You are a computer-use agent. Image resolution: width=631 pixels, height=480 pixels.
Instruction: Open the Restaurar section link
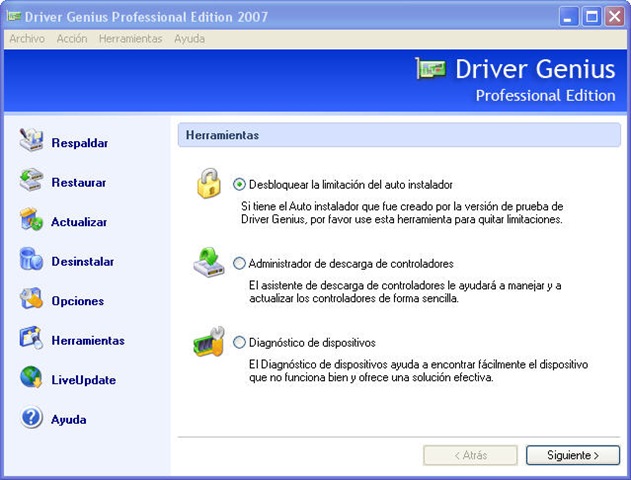point(79,182)
